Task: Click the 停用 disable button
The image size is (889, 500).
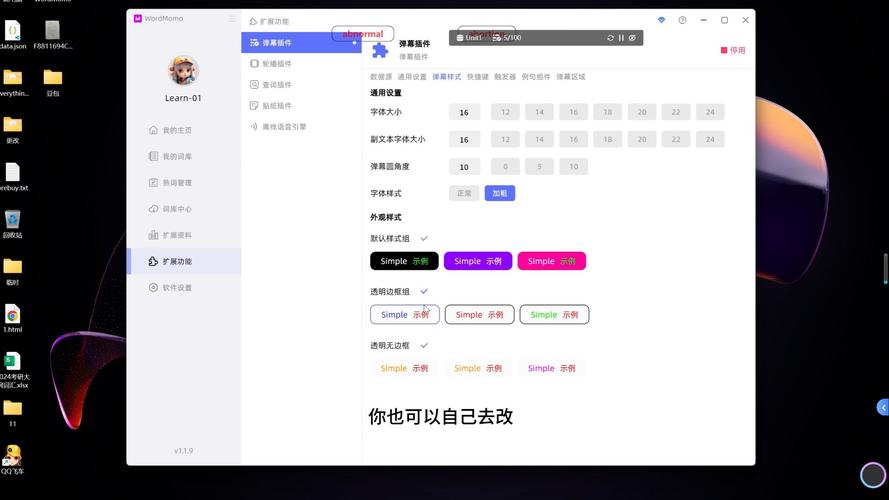Action: [733, 50]
